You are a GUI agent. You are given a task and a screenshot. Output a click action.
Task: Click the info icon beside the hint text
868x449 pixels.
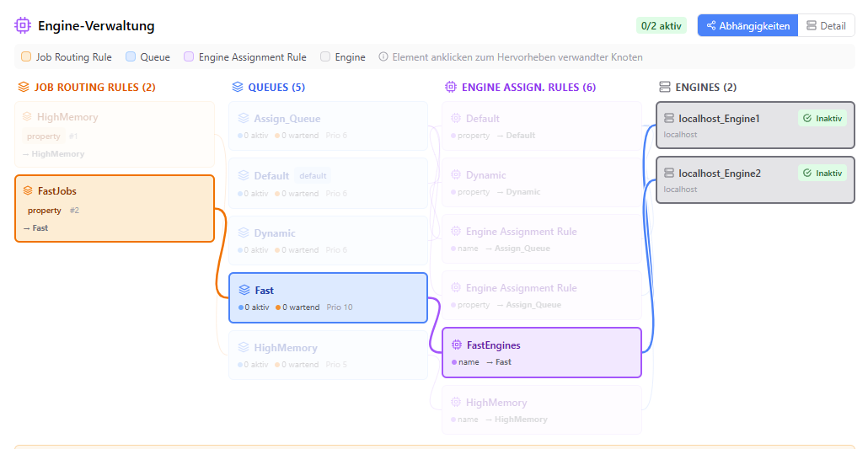coord(383,56)
